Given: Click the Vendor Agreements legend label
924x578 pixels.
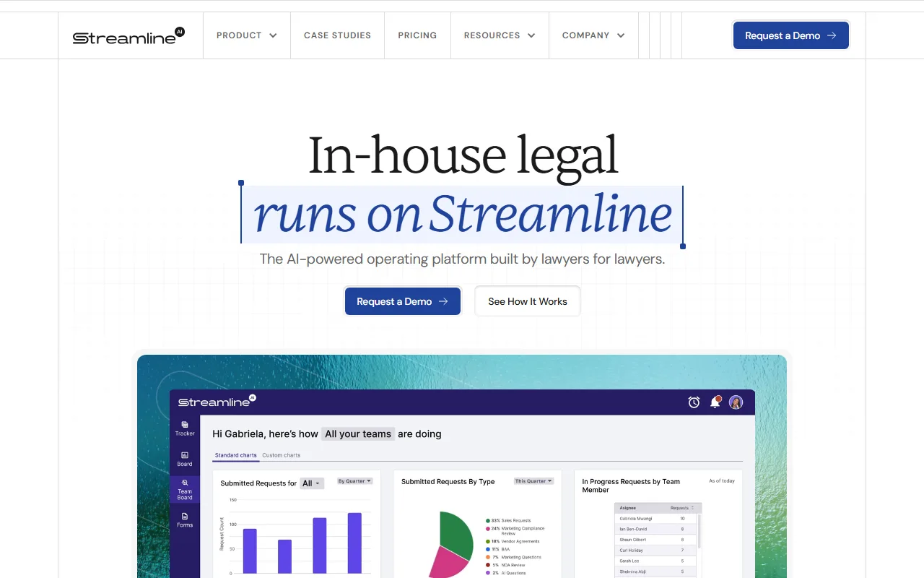Looking at the screenshot, I should click(x=520, y=541).
